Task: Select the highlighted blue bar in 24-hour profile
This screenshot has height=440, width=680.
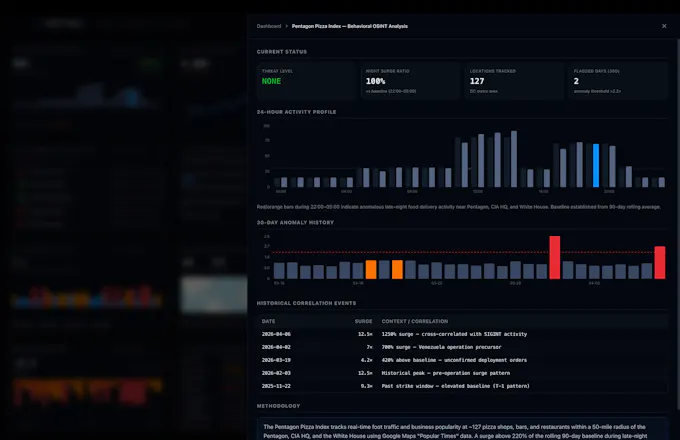Action: (x=596, y=166)
